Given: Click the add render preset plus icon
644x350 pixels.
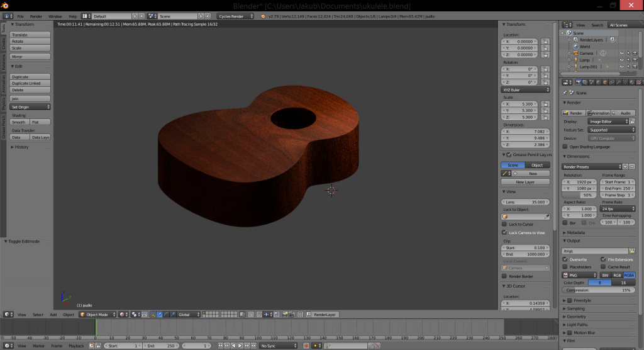Looking at the screenshot, I should (626, 167).
